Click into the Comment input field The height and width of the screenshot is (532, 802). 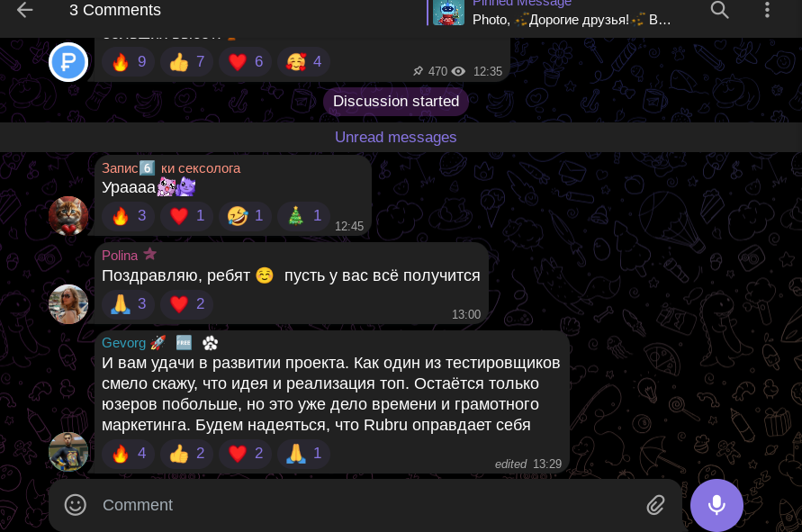pyautogui.click(x=365, y=505)
